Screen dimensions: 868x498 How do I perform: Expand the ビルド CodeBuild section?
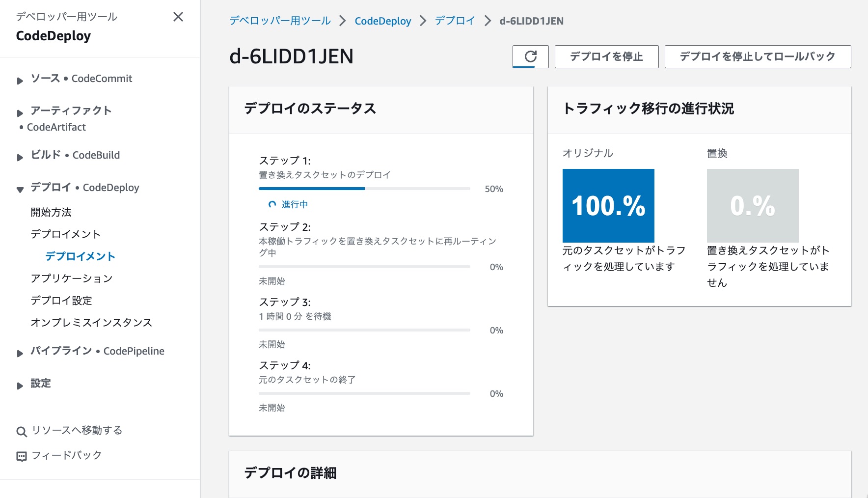click(20, 157)
